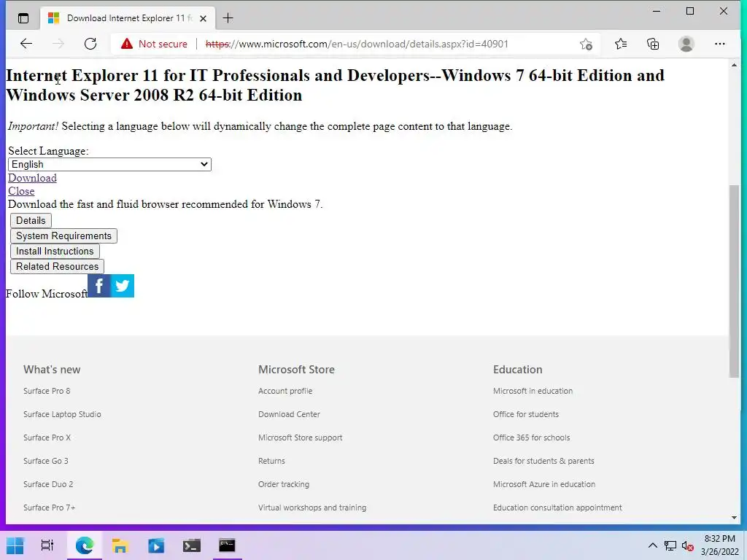Click the scrollbar up arrow
The image size is (747, 560).
pos(734,65)
